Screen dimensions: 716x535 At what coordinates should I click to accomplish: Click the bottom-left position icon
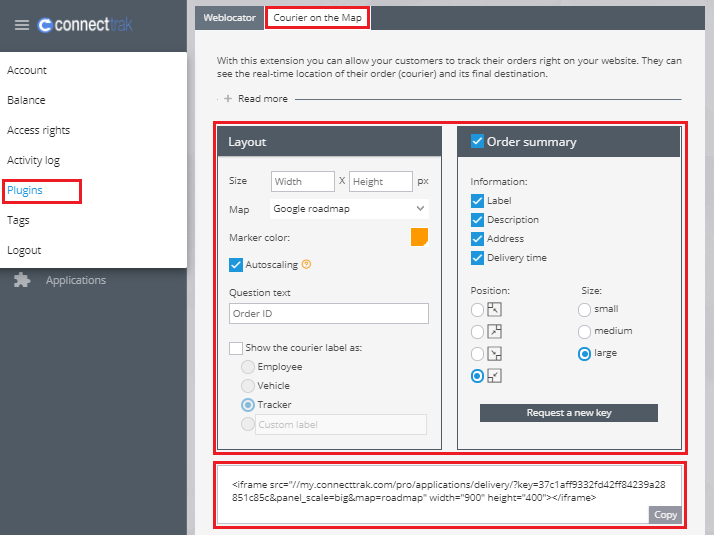pos(494,376)
